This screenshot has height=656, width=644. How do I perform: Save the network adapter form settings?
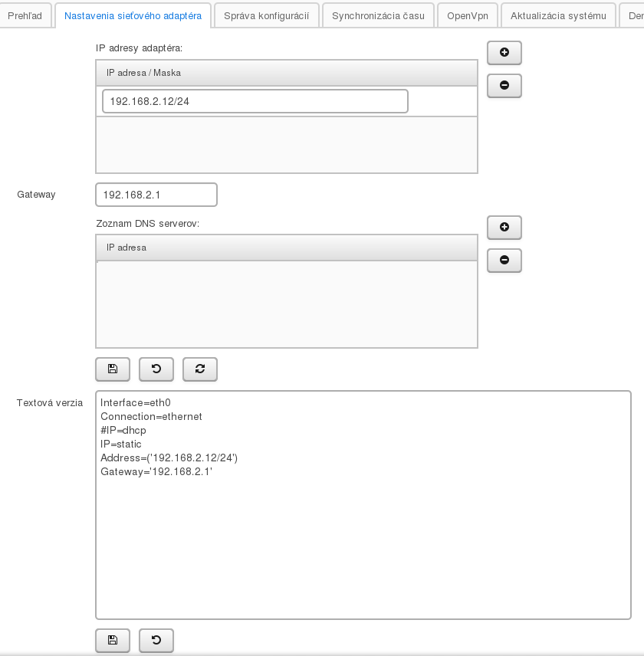[x=113, y=369]
